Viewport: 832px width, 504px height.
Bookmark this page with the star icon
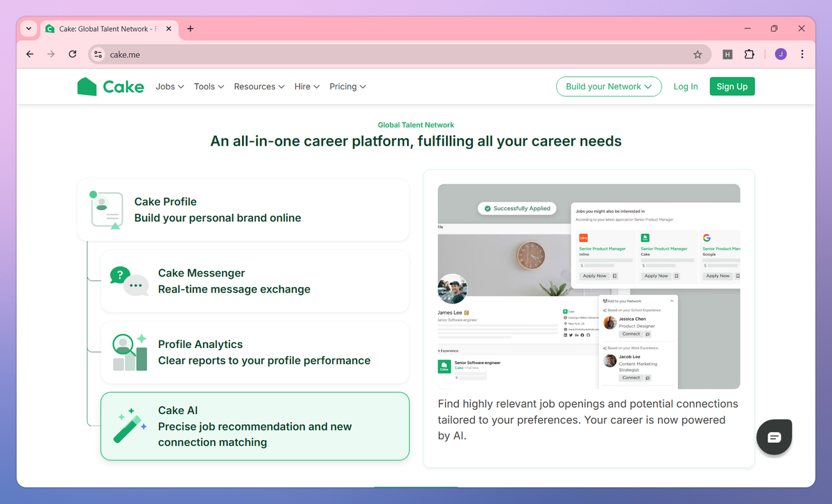coord(697,54)
